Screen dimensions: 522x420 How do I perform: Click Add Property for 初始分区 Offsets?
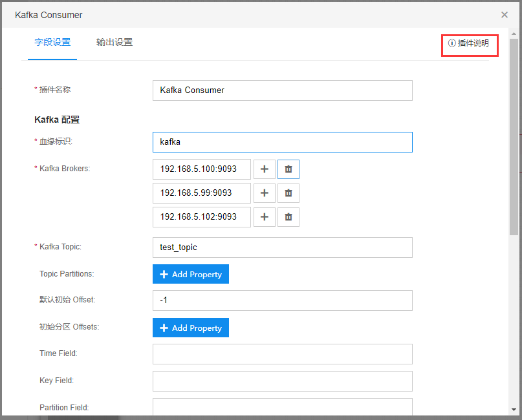[x=191, y=328]
